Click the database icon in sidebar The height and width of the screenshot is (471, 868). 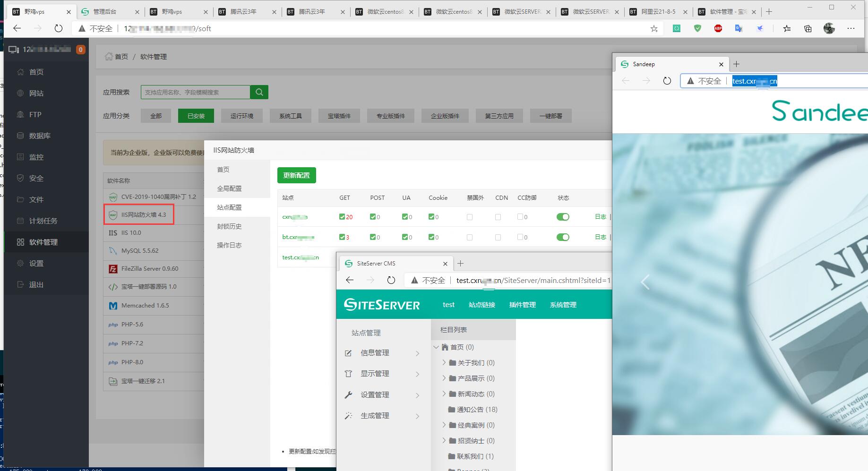pos(20,136)
